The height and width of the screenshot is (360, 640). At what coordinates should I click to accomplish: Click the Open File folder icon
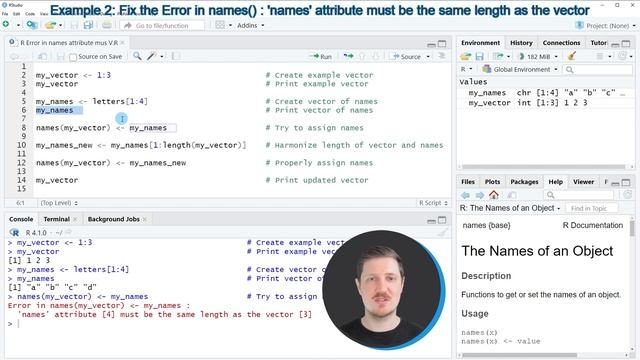50,25
